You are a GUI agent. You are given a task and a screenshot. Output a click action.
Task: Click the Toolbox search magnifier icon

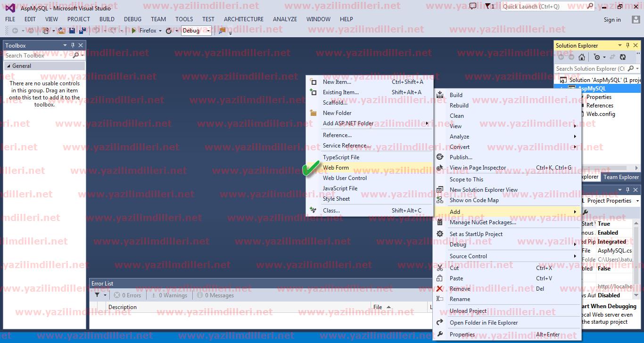pyautogui.click(x=76, y=55)
